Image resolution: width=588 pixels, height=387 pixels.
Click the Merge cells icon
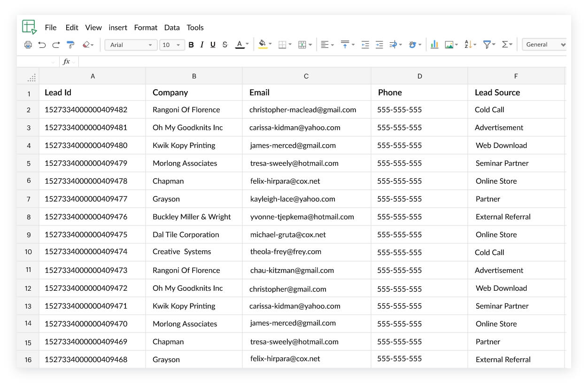coord(302,45)
